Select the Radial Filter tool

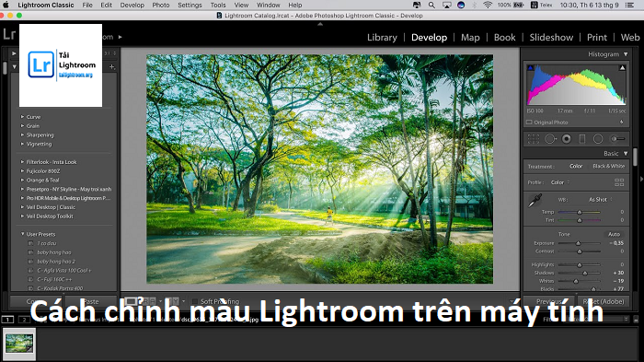click(598, 139)
